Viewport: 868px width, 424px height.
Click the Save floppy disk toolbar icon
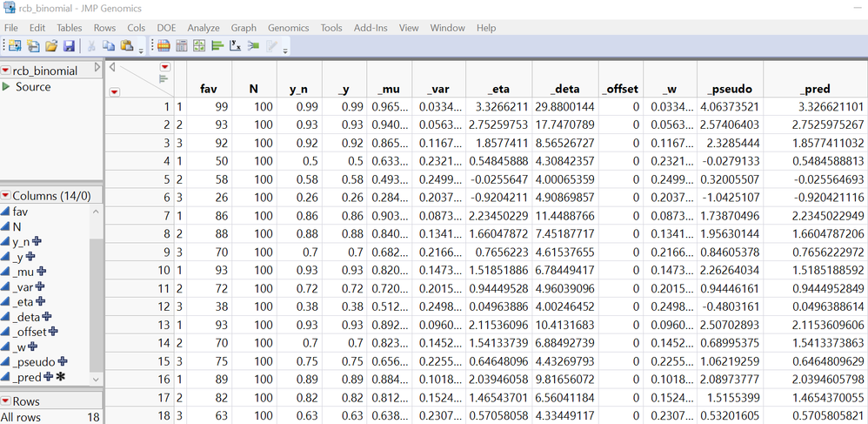click(69, 46)
